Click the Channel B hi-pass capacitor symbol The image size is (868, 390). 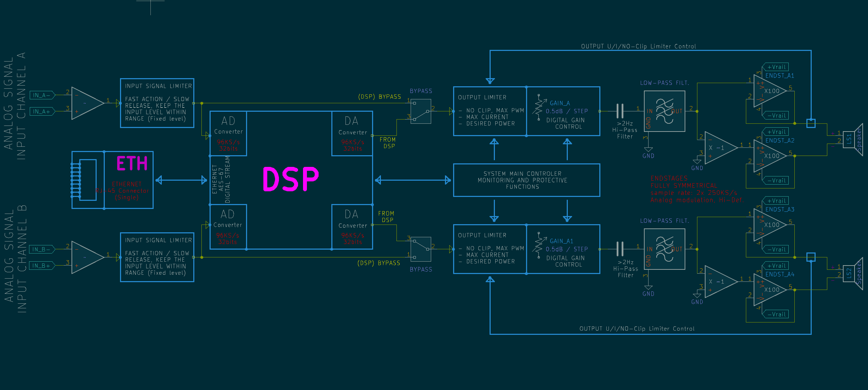[x=619, y=249]
